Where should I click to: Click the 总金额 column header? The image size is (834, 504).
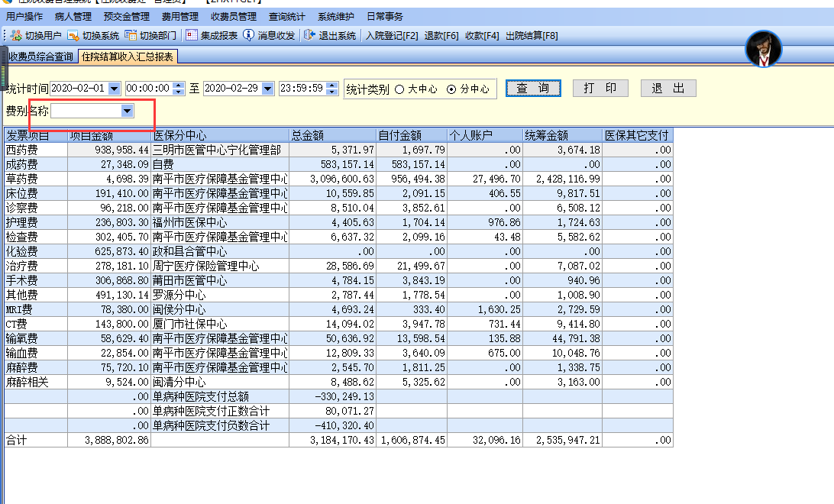tap(333, 136)
